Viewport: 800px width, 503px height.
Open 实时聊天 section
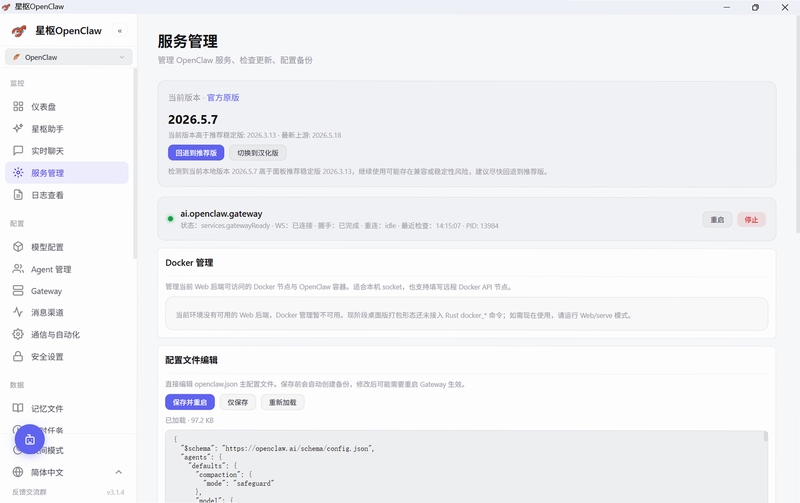point(66,150)
